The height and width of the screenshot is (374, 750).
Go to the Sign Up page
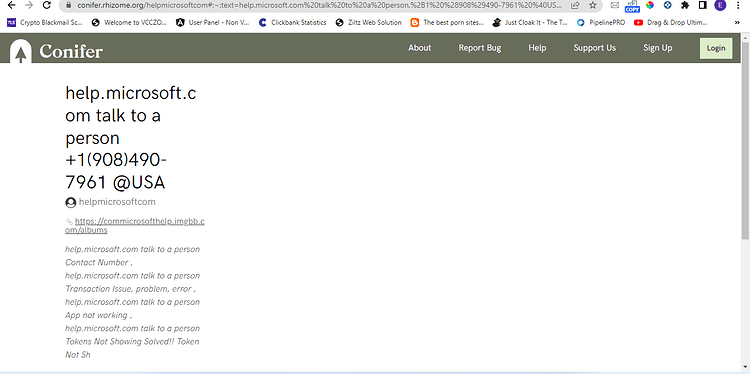click(x=658, y=48)
